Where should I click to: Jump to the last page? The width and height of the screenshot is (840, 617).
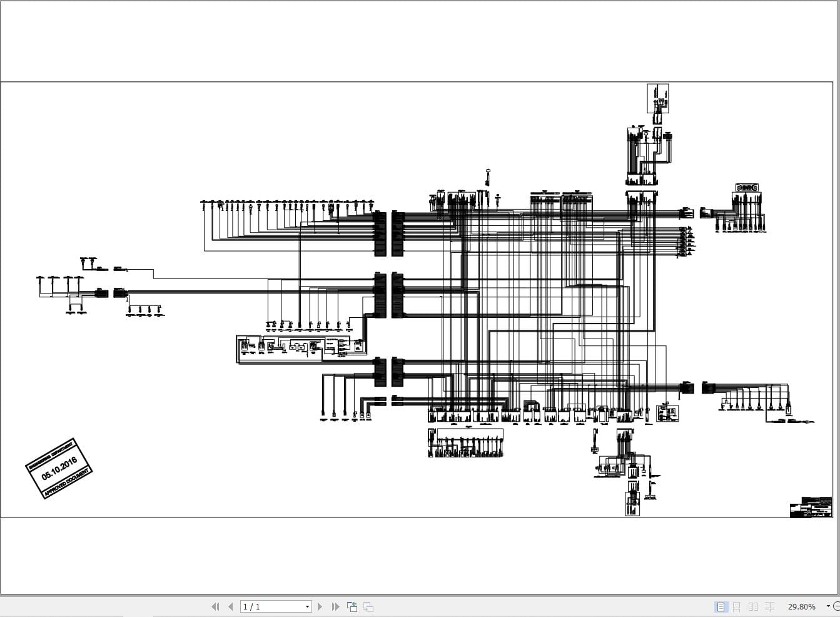click(335, 606)
